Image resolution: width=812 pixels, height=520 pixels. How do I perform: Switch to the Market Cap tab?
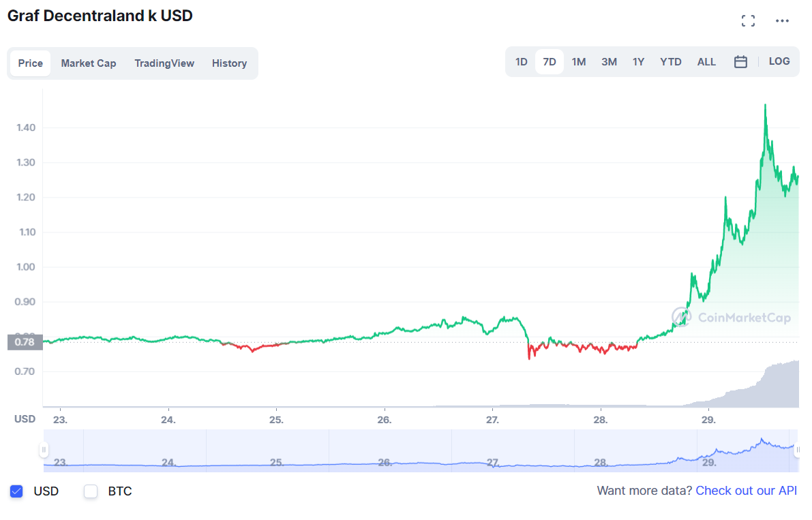[x=89, y=63]
